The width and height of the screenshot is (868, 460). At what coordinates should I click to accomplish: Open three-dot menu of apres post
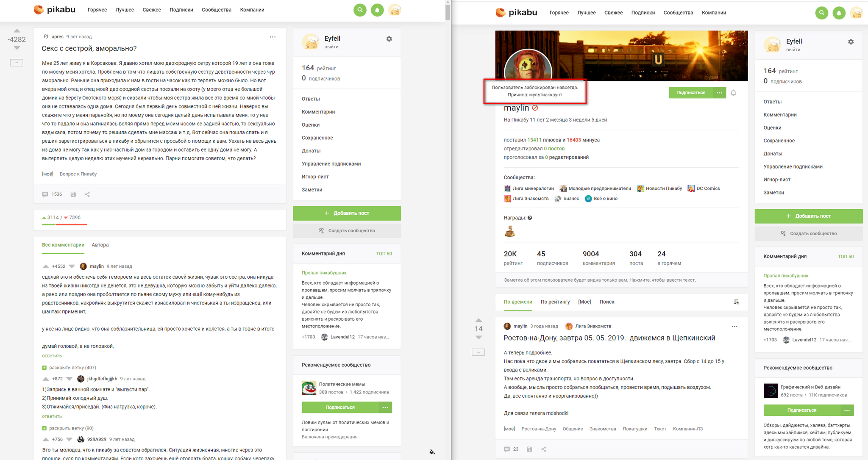point(273,37)
